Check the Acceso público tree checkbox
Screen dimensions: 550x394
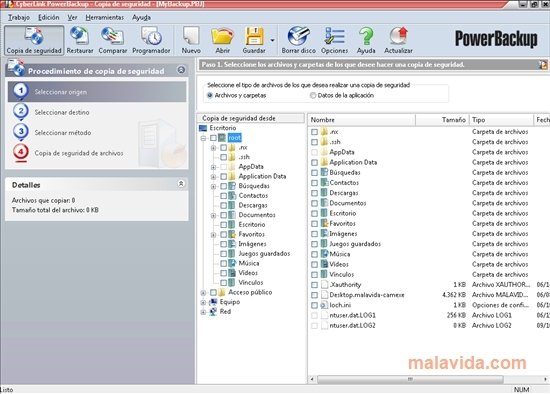[213, 292]
